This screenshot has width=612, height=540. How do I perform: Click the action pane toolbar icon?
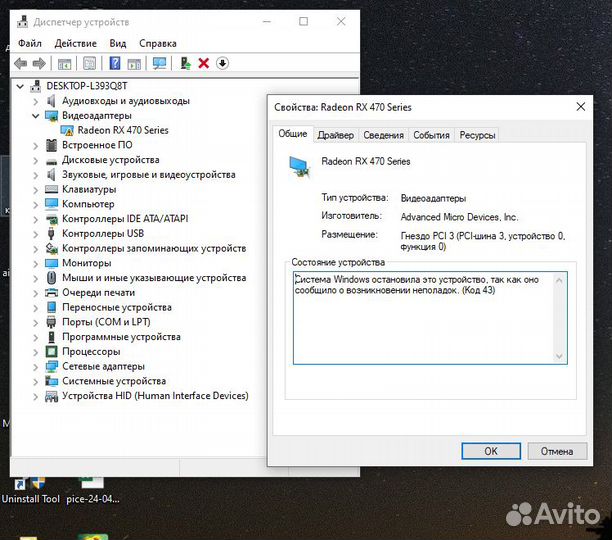134,64
